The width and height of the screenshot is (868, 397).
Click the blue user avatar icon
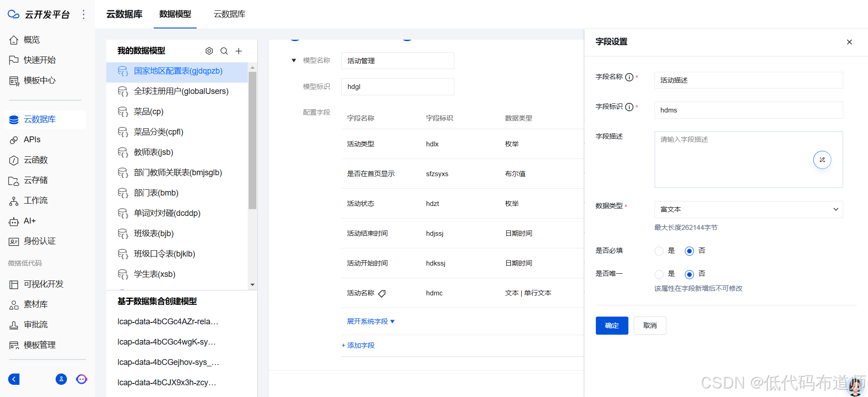(x=61, y=379)
